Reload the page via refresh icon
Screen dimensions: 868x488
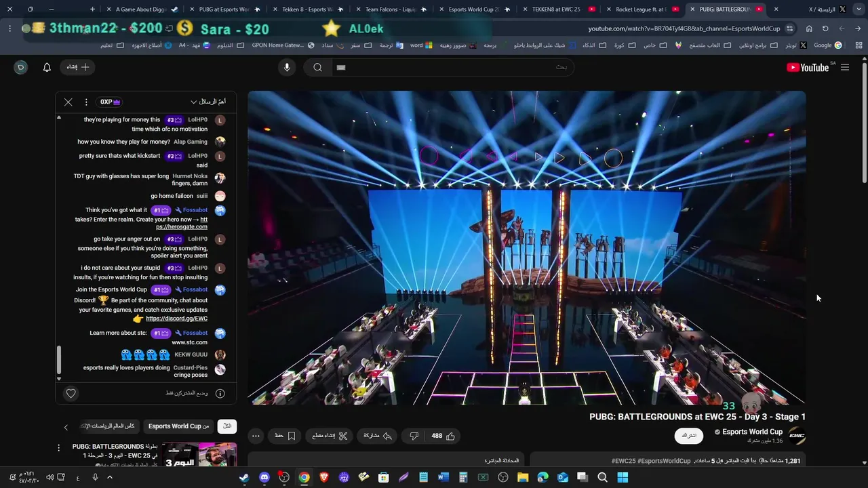(825, 28)
